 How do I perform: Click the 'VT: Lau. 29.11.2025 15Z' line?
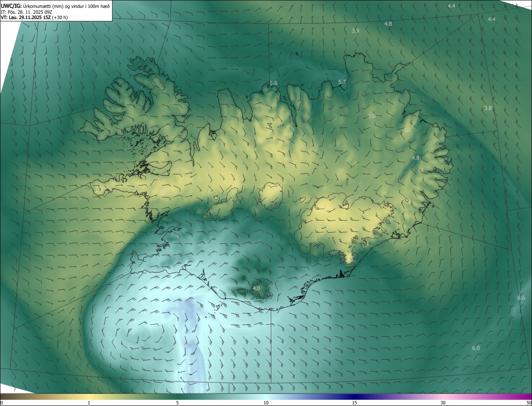tap(34, 17)
